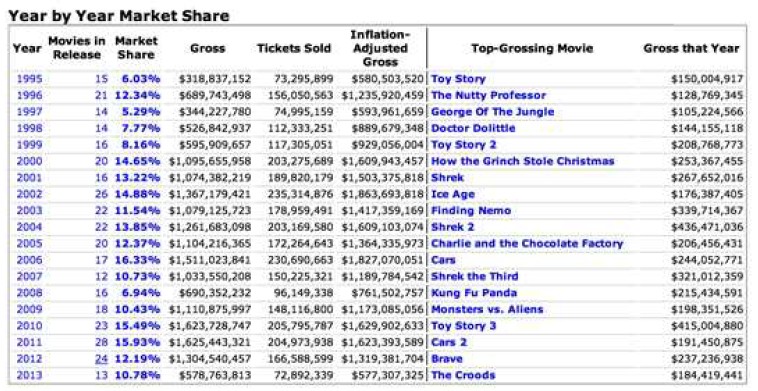This screenshot has height=391, width=758.
Task: Open How the Grinch Stole Christmas
Action: [x=523, y=161]
